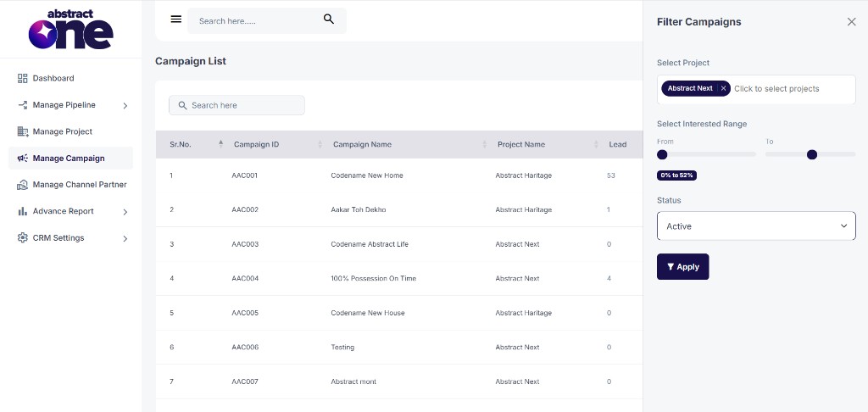Screen dimensions: 868x412
Task: Click Testing campaign name
Action: click(342, 347)
